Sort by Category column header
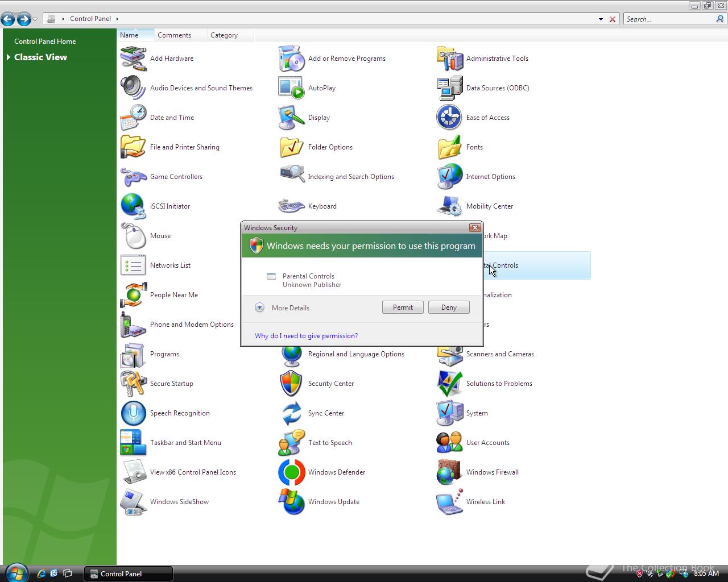Image resolution: width=728 pixels, height=582 pixels. pyautogui.click(x=230, y=35)
